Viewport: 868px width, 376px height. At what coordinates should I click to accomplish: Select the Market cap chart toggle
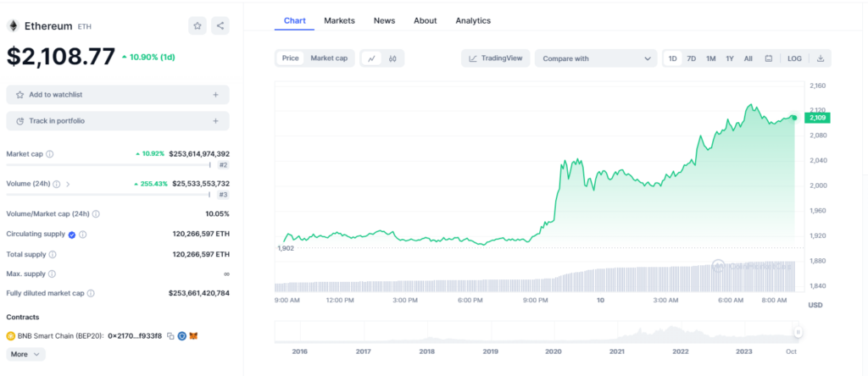tap(329, 58)
